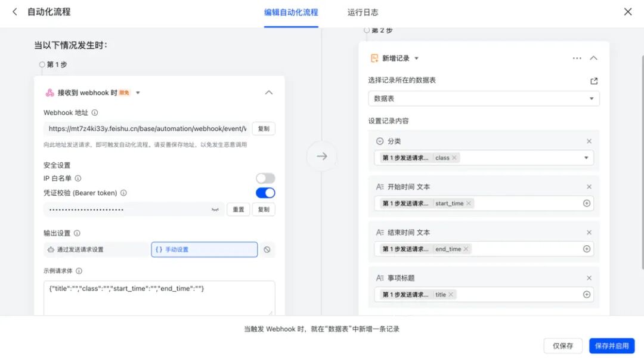Remove the 结束时间 文本 field
This screenshot has height=358, width=644.
point(589,233)
